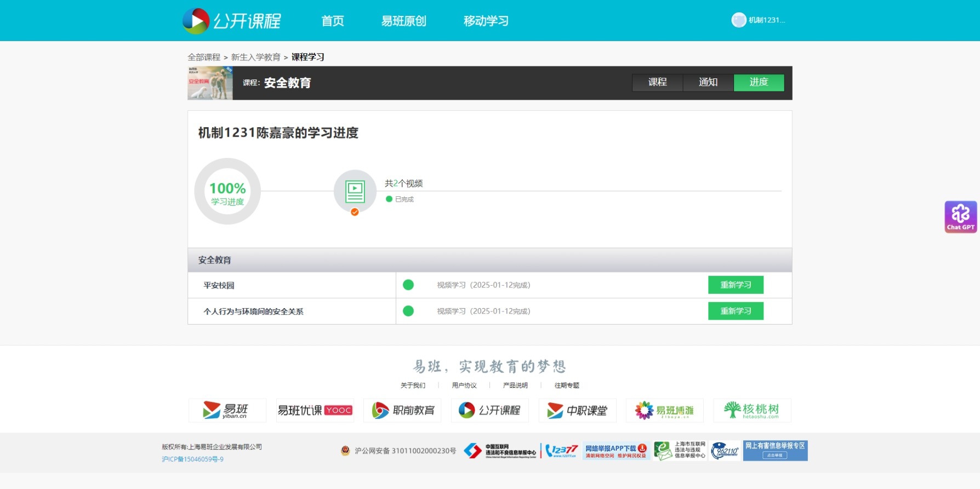
Task: Open the Chat GPT floating widget
Action: click(960, 217)
